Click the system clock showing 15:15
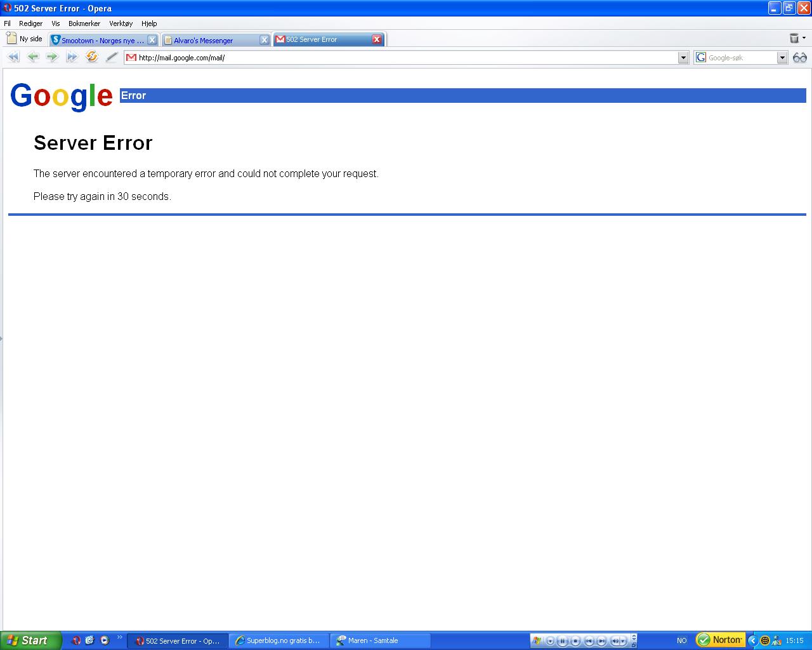The height and width of the screenshot is (650, 812). (795, 640)
